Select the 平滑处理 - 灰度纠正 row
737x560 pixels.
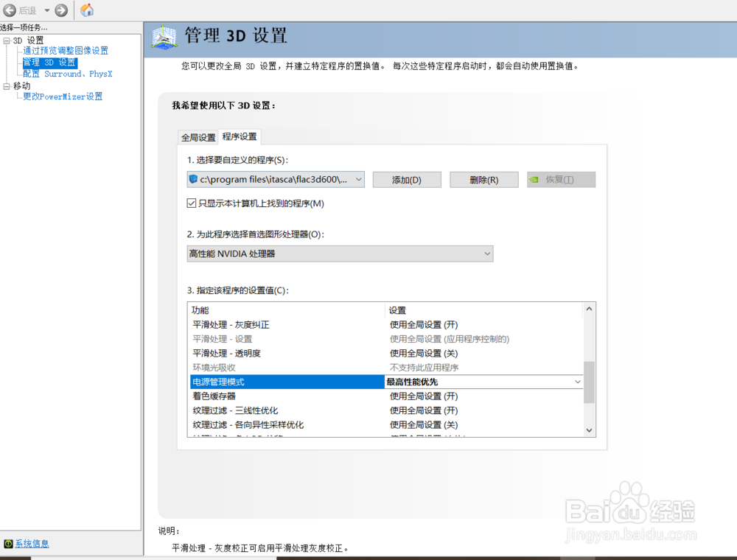click(x=385, y=325)
